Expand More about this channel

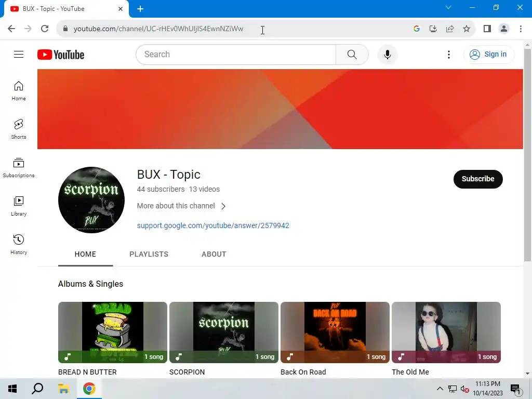[181, 206]
